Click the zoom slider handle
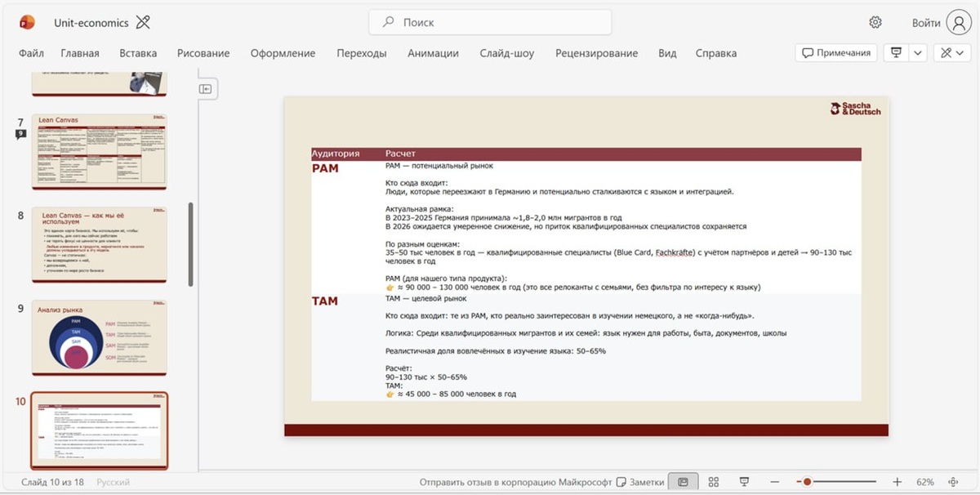 tap(807, 482)
